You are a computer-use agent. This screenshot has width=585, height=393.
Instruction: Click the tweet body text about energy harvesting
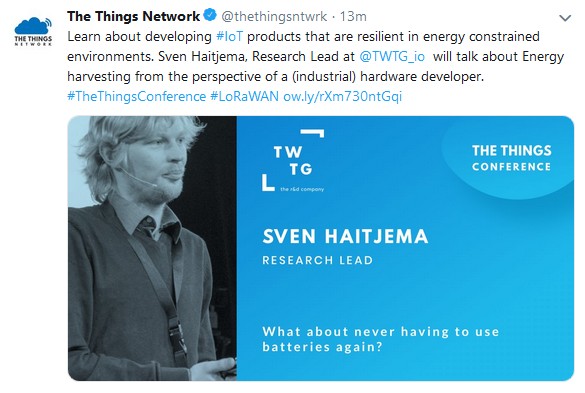315,57
